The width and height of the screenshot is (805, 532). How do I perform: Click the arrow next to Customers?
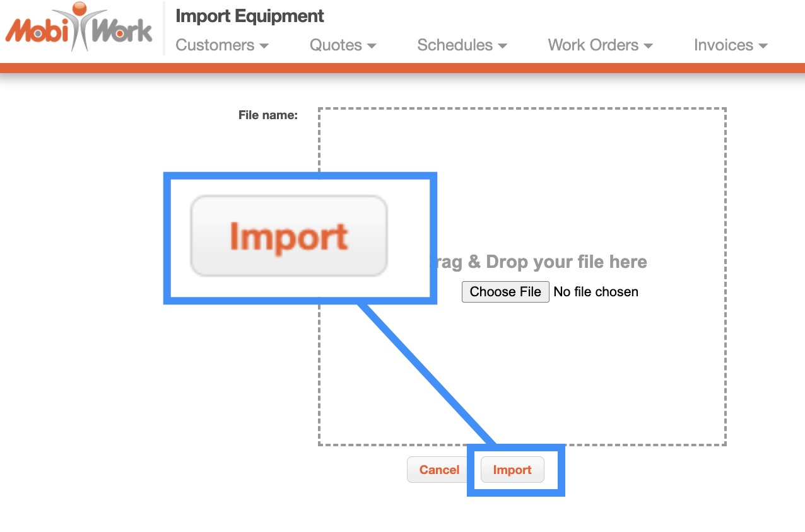[264, 46]
